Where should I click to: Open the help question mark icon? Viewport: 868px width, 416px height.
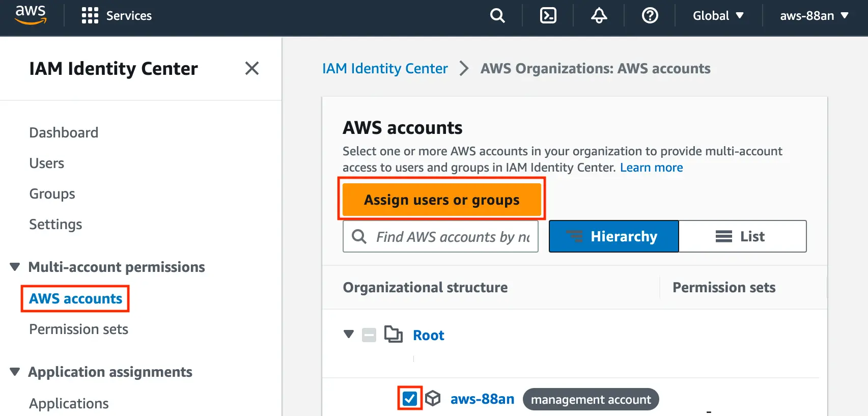(650, 16)
